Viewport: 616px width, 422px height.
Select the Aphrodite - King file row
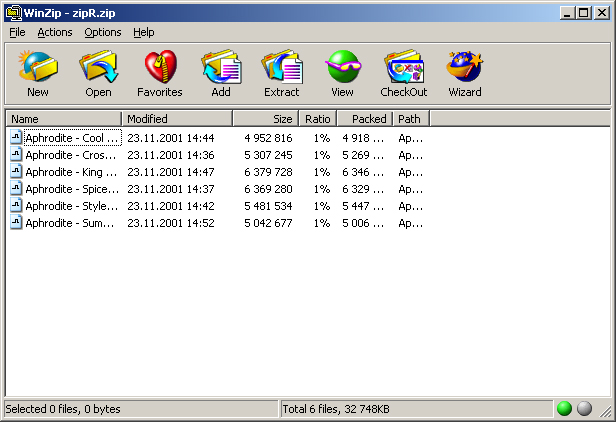click(x=216, y=172)
